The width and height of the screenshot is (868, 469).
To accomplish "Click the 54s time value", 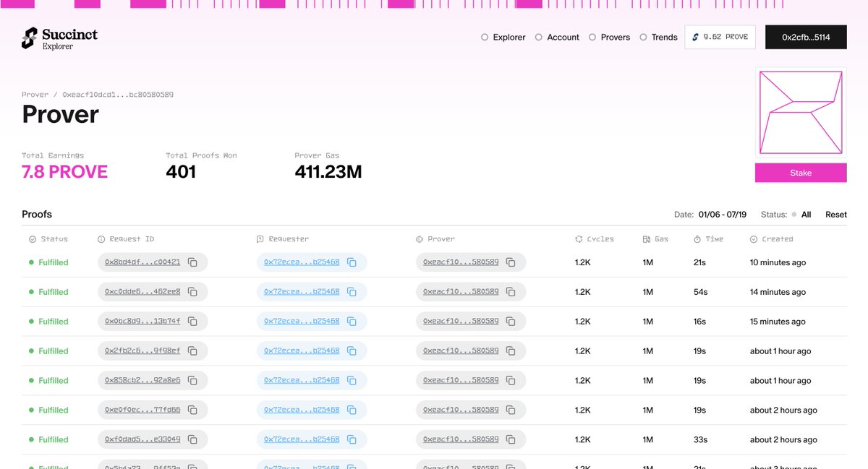I will tap(700, 292).
